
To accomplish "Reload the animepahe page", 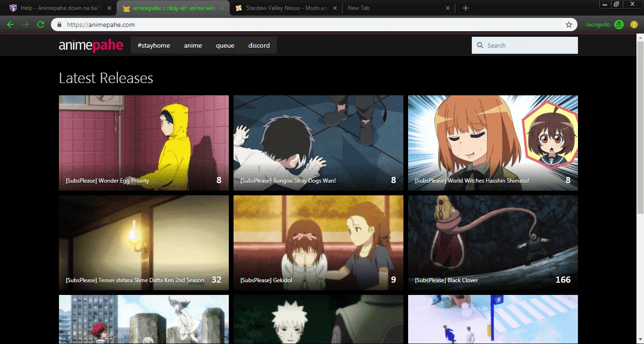I will point(41,25).
